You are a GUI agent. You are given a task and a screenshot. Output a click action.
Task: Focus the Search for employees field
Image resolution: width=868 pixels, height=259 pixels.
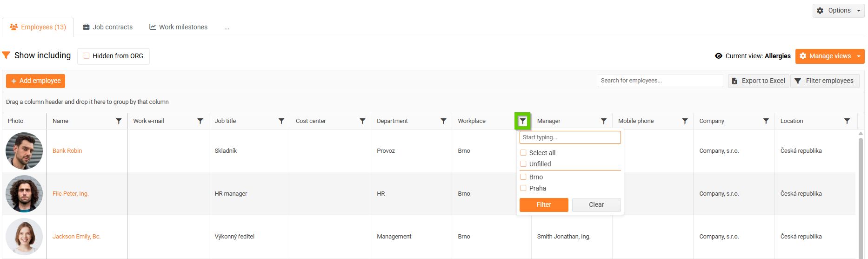tap(660, 81)
